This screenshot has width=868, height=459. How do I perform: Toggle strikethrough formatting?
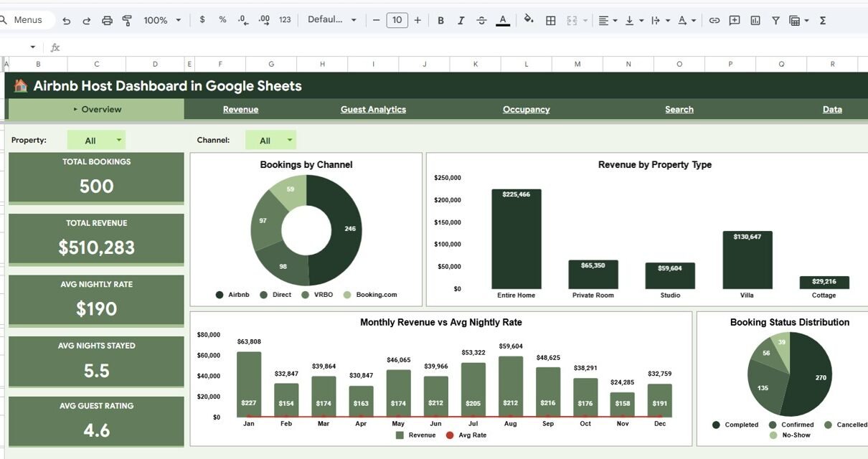tap(481, 21)
